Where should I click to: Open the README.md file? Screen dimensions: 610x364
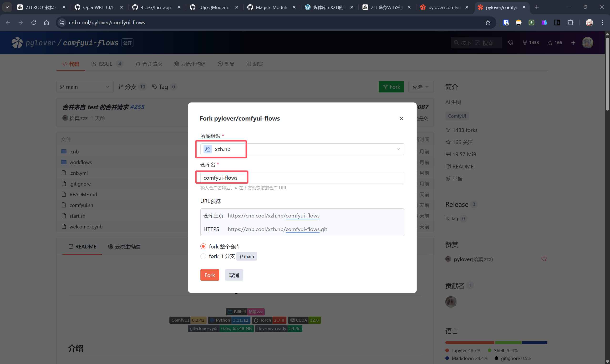pyautogui.click(x=83, y=195)
